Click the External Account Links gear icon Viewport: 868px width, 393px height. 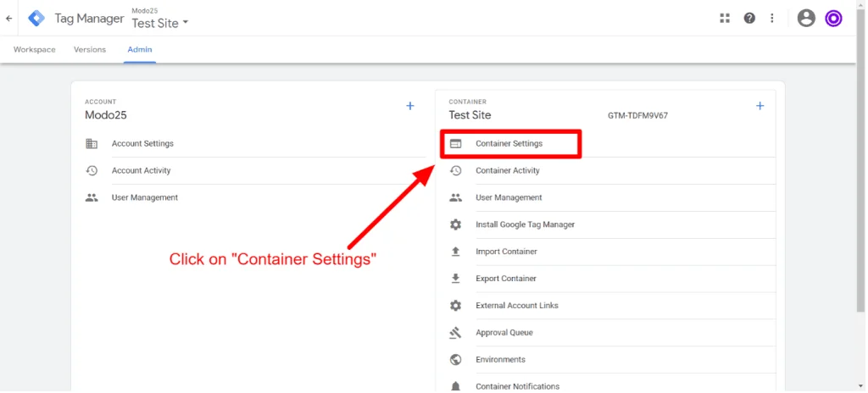pyautogui.click(x=455, y=306)
